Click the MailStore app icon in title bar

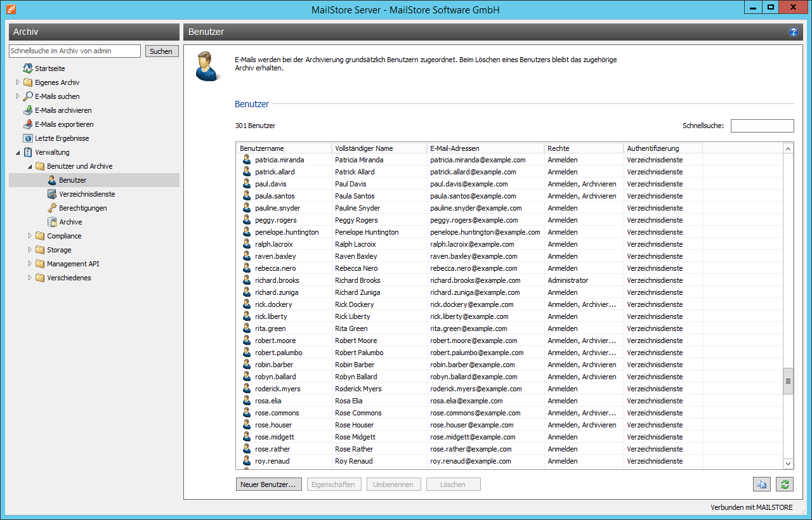[11, 10]
